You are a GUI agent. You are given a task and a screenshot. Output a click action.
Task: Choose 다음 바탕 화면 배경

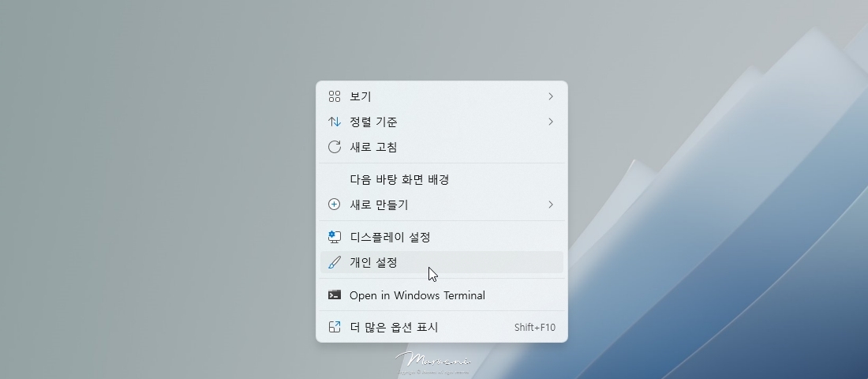[442, 179]
